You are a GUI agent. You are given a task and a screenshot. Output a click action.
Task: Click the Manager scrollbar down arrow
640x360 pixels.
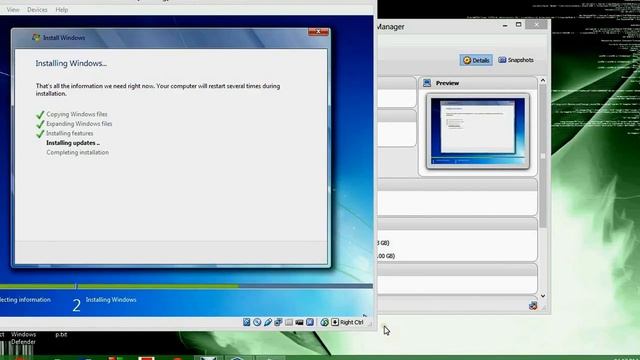[x=543, y=296]
